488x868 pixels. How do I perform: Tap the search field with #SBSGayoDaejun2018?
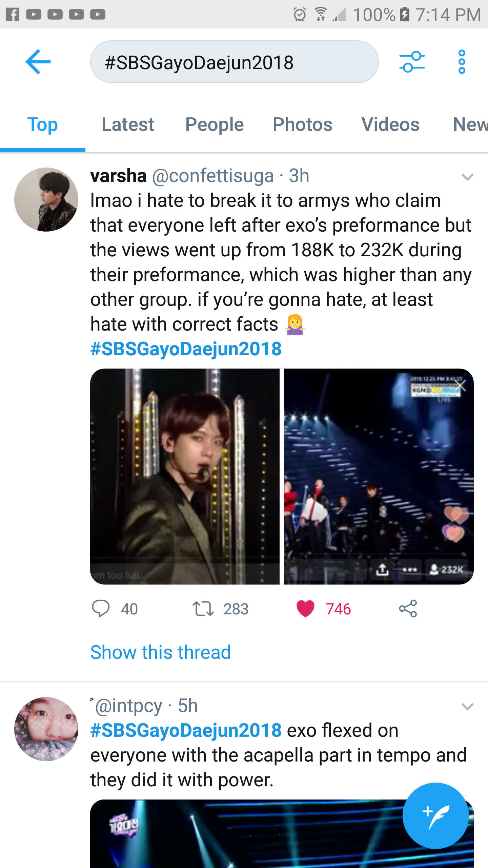pos(234,62)
